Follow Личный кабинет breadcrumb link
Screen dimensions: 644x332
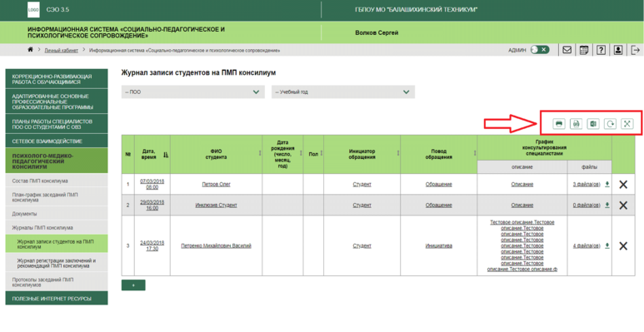[x=61, y=51]
